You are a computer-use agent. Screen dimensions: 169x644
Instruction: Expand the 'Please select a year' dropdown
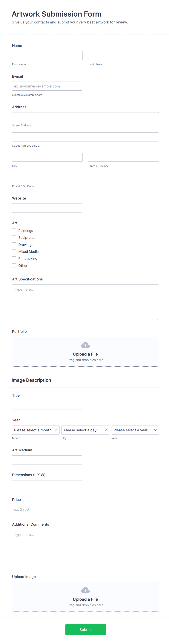click(x=135, y=430)
